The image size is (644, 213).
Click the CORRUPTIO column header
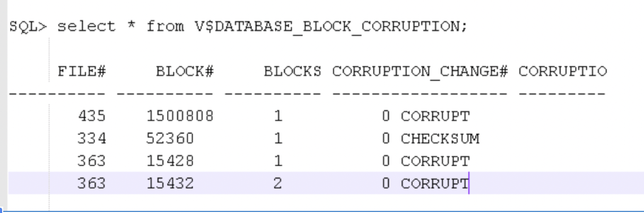tap(562, 72)
